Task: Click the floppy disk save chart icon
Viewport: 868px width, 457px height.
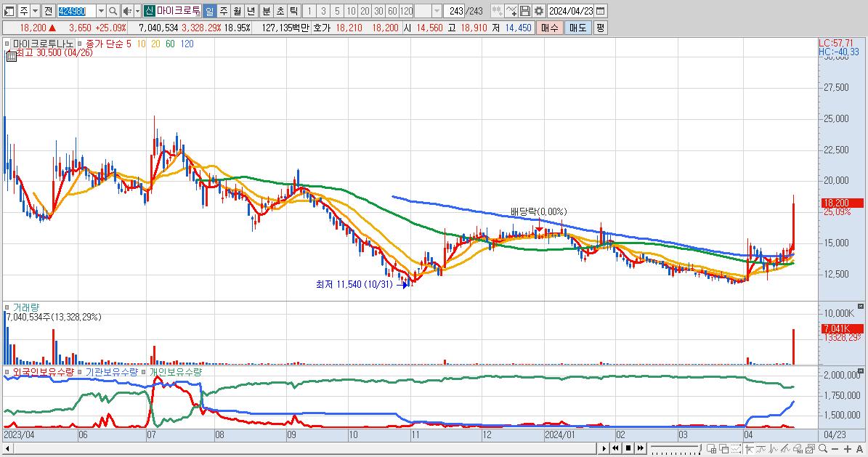Action: click(x=524, y=11)
